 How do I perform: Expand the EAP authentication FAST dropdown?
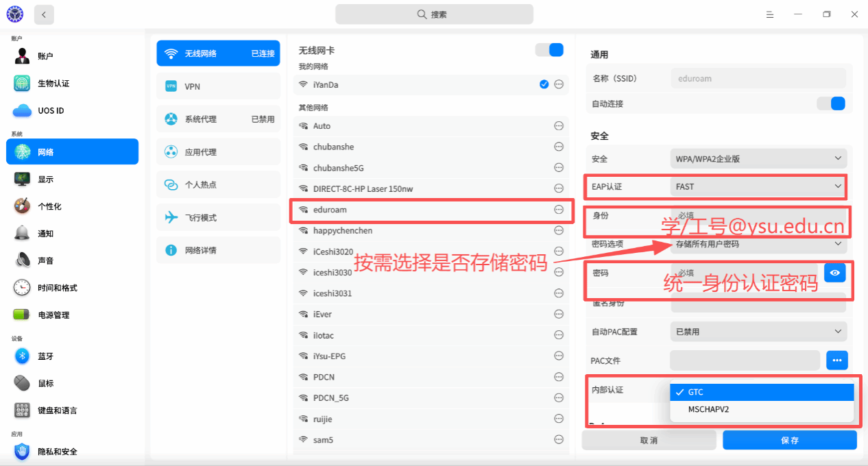758,186
